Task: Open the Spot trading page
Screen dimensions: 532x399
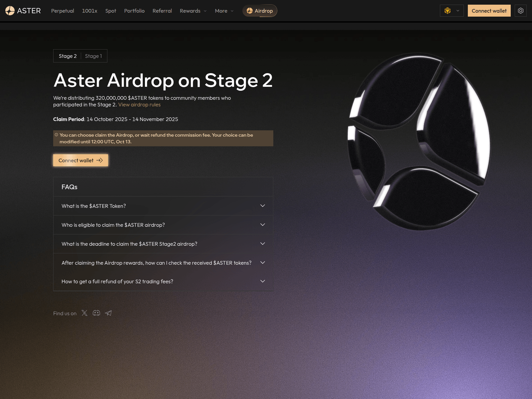Action: [x=111, y=11]
